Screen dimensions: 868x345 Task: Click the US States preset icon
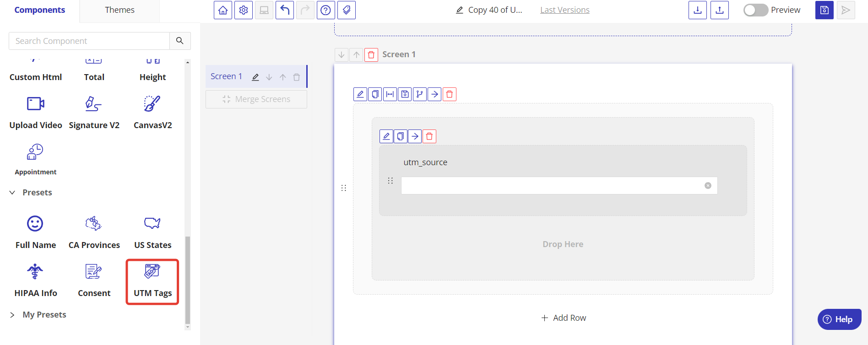(152, 223)
